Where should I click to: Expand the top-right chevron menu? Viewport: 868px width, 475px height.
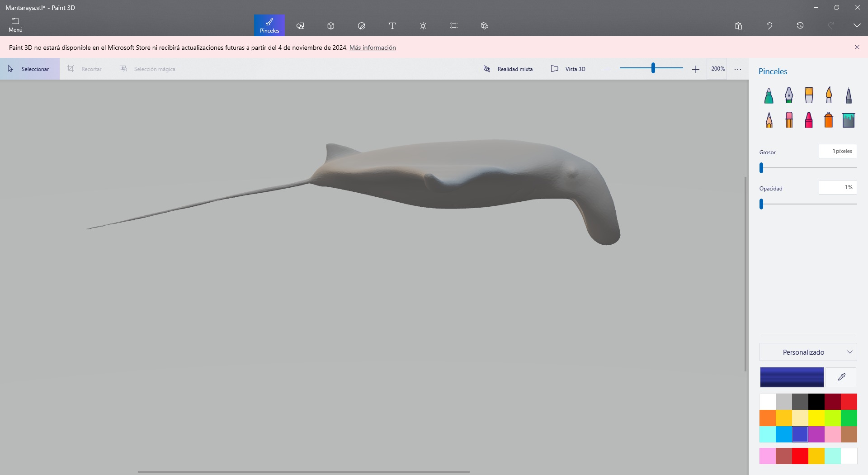(857, 26)
